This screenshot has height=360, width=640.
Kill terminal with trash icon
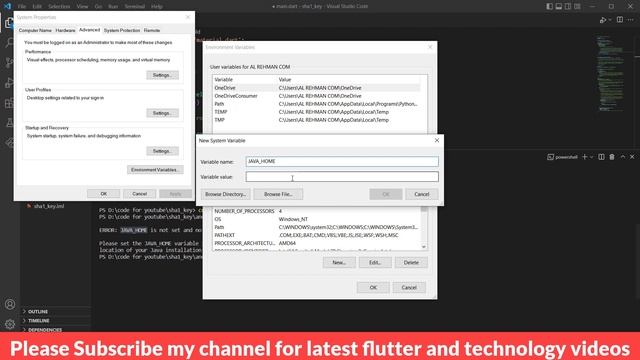pos(612,157)
